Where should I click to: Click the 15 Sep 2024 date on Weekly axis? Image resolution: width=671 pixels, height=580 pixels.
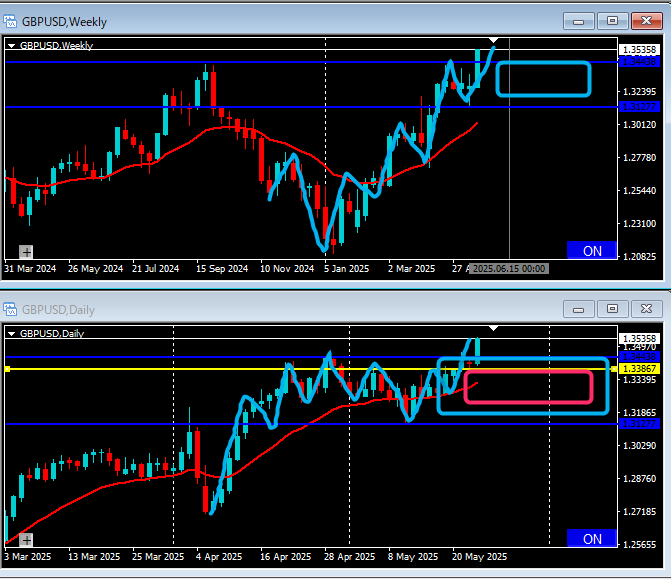222,268
